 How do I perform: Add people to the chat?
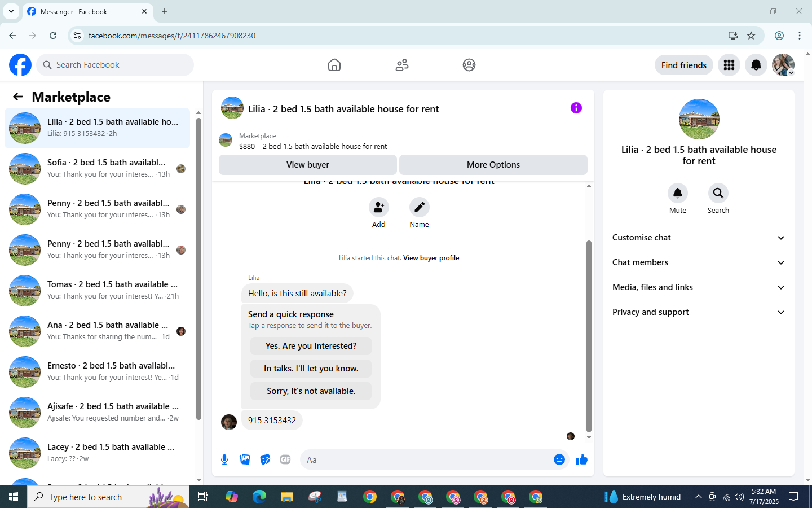(379, 207)
